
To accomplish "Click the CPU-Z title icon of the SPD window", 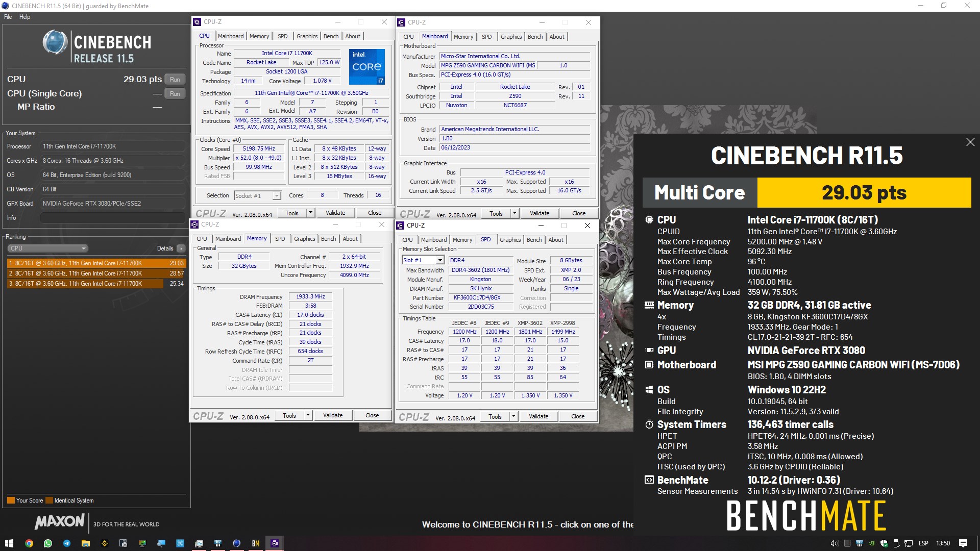I will point(401,226).
